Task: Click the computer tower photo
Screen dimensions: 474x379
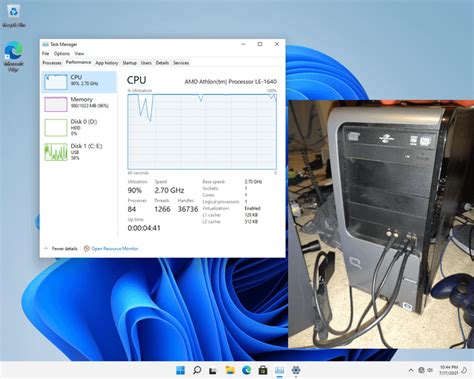Action: coord(381,224)
